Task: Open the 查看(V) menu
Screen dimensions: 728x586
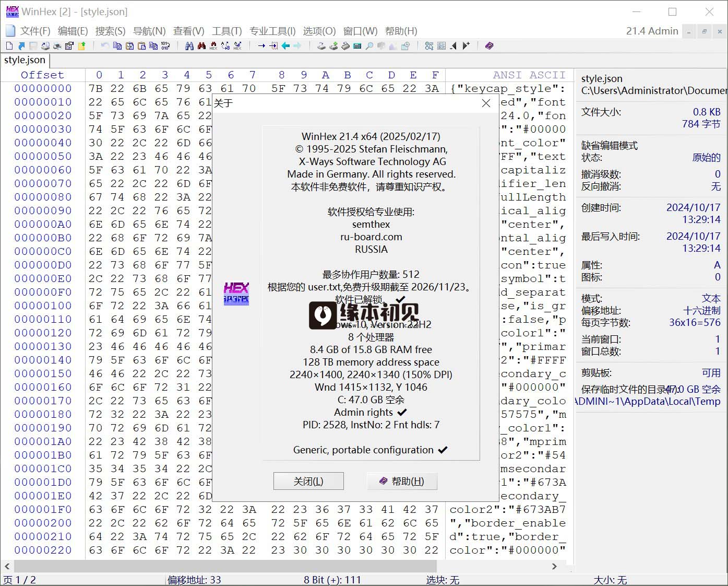Action: pyautogui.click(x=188, y=31)
